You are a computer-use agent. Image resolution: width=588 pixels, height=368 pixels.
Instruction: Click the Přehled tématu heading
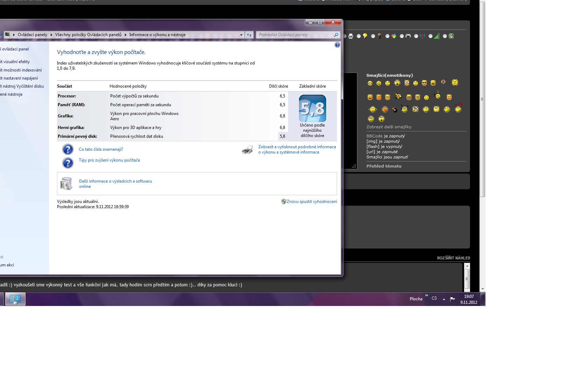click(x=384, y=166)
